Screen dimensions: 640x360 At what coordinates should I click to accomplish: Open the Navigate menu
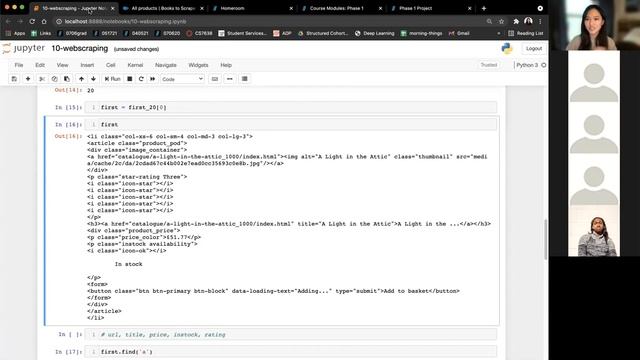pos(166,65)
